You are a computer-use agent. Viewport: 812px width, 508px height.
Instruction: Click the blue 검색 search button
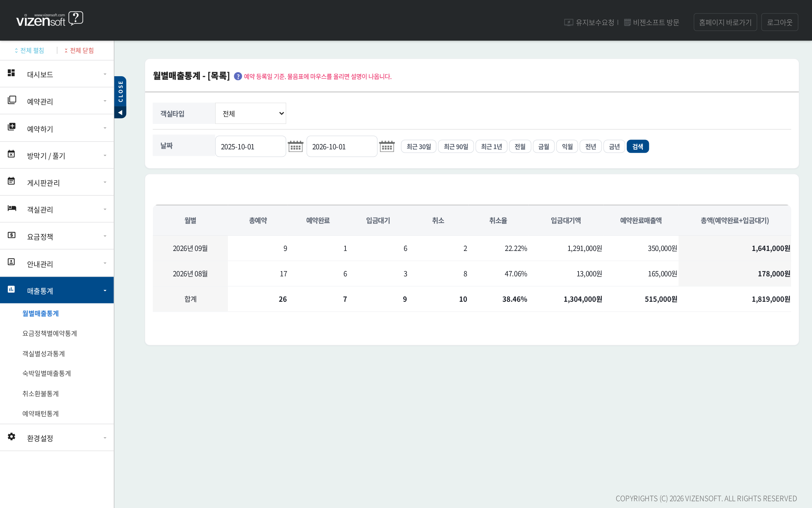[x=637, y=146]
